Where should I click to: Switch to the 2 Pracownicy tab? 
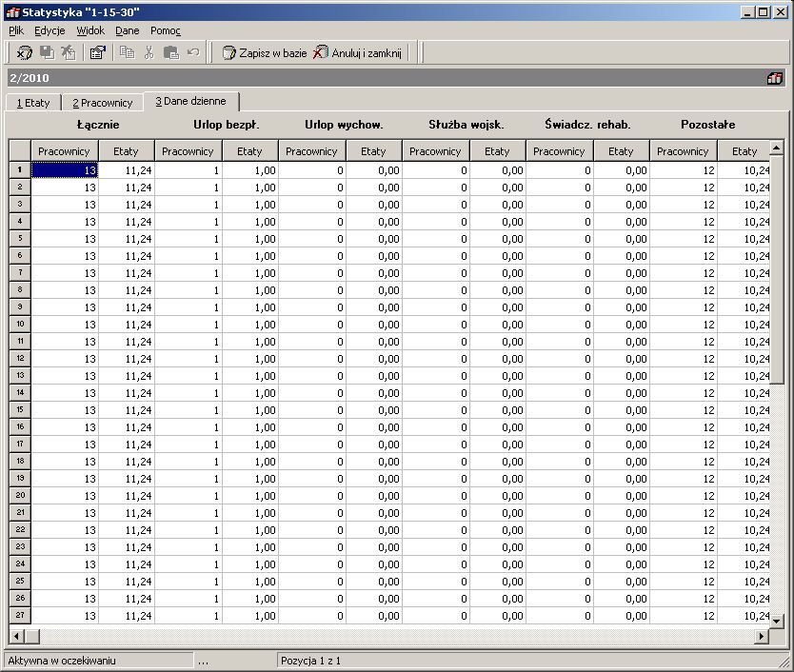(102, 103)
